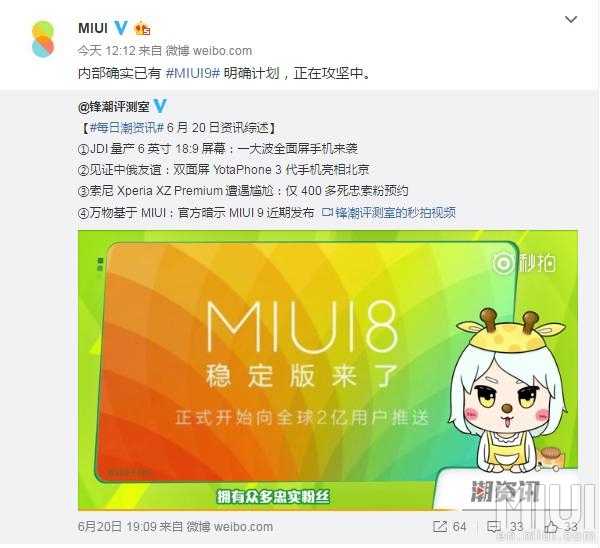Image resolution: width=600 pixels, height=548 pixels.
Task: Open the #MIUI9# hashtag topic
Action: point(193,73)
